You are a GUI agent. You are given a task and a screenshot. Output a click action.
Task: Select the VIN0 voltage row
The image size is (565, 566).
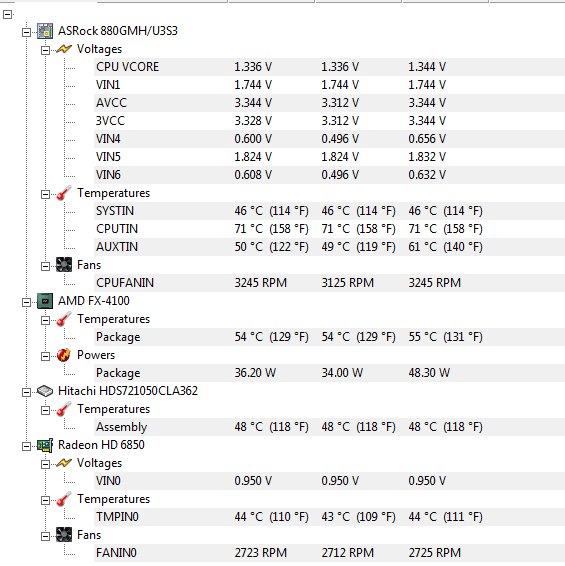[x=329, y=481]
